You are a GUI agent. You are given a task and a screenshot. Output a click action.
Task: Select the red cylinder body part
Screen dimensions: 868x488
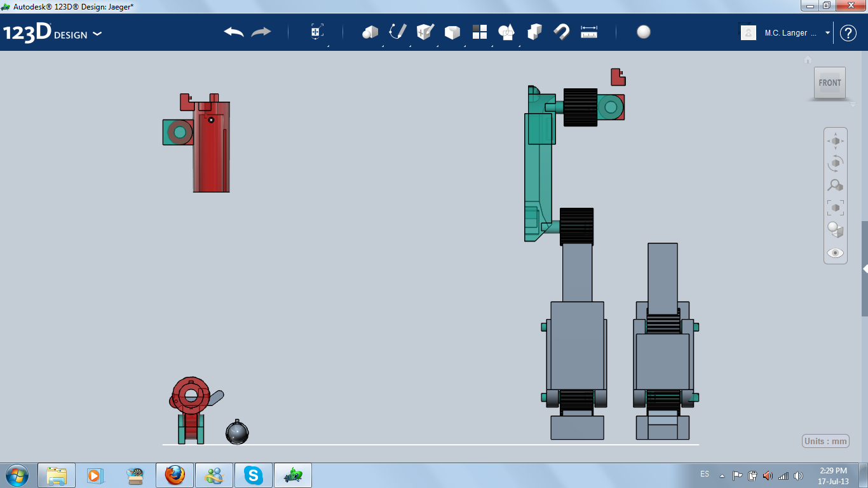211,146
